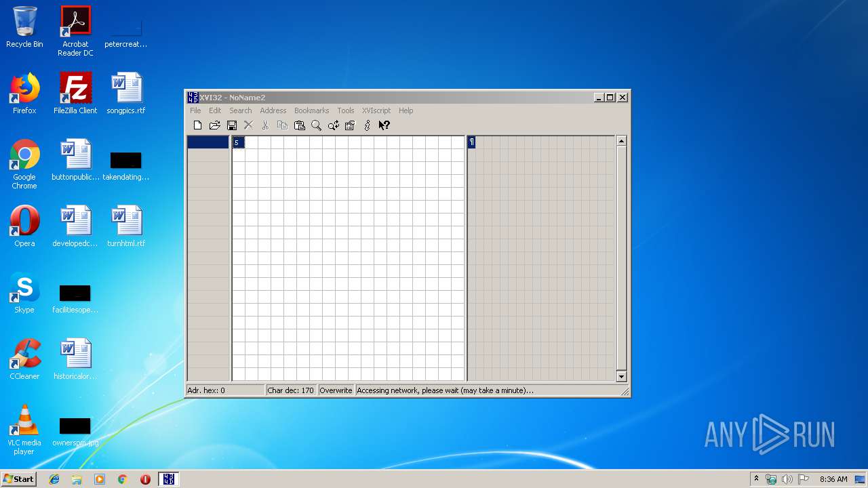Open Opera from the taskbar
This screenshot has height=488, width=868.
click(x=145, y=479)
